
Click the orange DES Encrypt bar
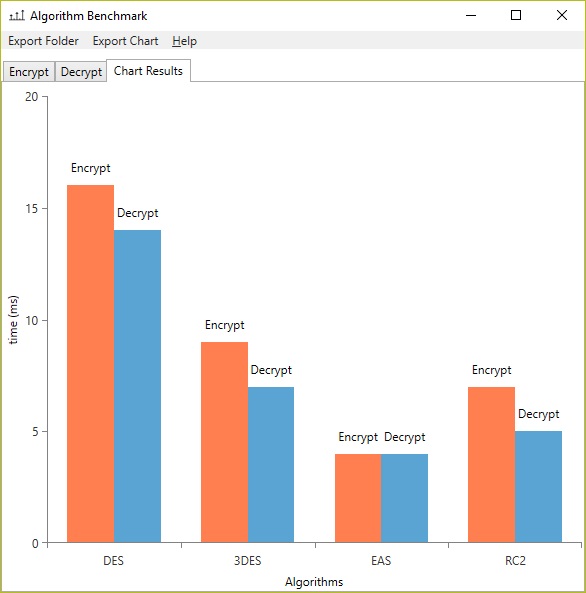[x=90, y=364]
